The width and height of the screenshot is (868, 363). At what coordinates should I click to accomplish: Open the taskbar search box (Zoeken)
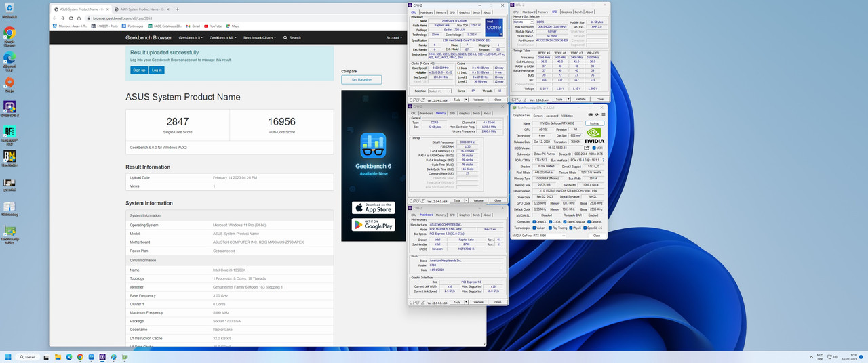(28, 356)
